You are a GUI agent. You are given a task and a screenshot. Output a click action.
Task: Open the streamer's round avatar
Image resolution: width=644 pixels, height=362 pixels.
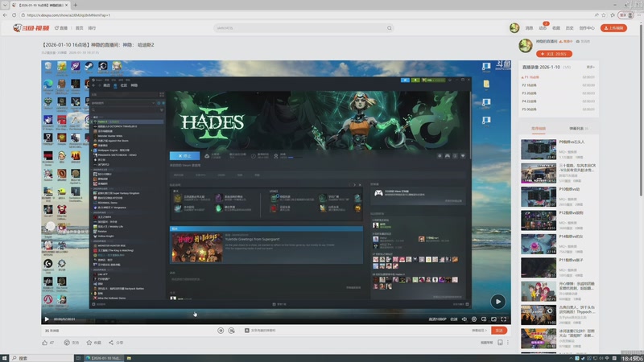point(526,46)
